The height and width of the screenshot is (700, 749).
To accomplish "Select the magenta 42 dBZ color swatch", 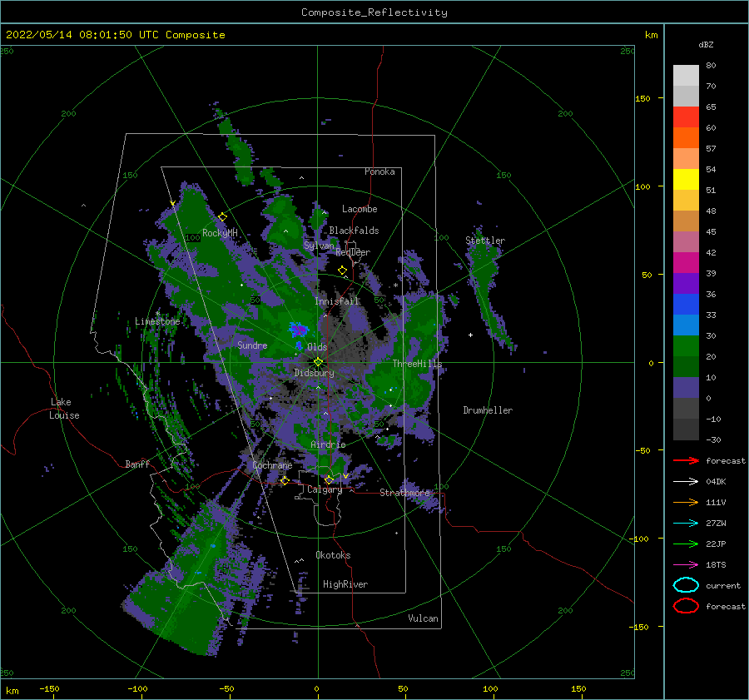I will tap(686, 263).
